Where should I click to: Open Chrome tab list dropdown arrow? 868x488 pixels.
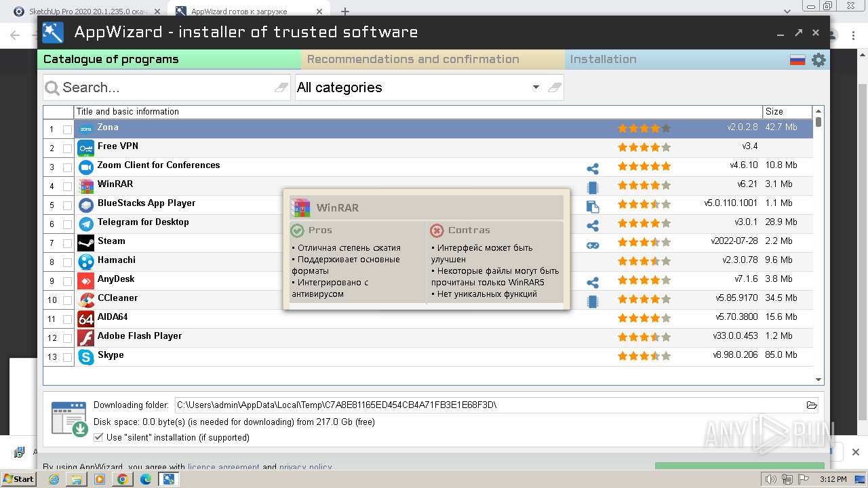click(787, 12)
